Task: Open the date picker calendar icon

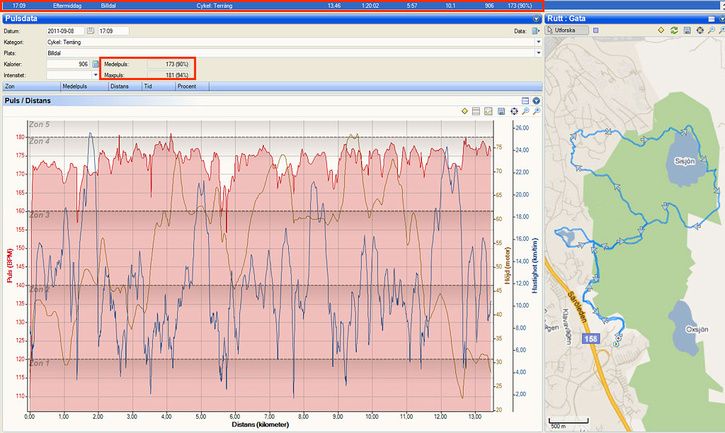Action: point(91,31)
